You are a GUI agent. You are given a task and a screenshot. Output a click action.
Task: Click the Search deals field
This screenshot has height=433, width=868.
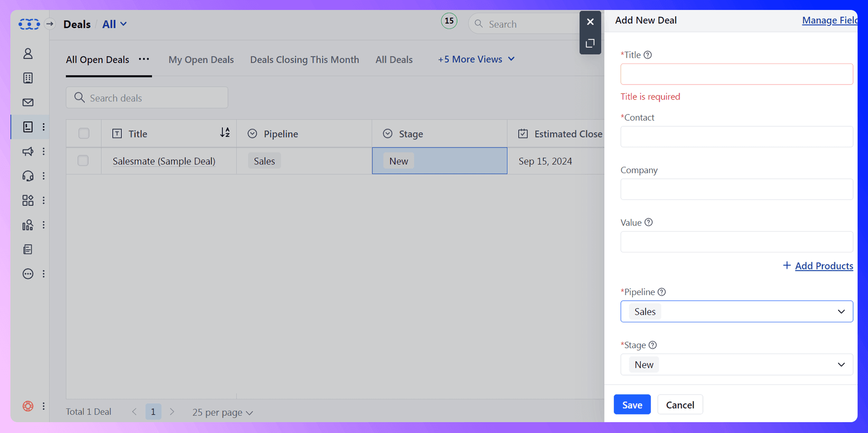[147, 98]
